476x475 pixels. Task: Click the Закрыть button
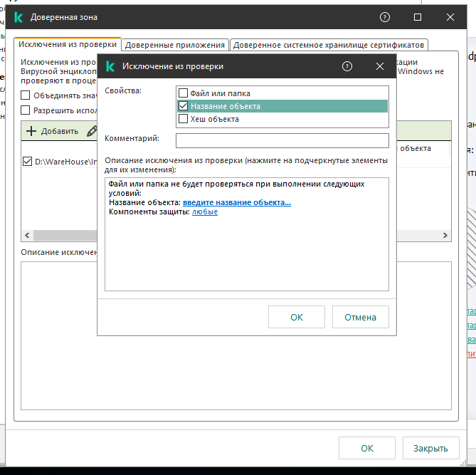[430, 448]
